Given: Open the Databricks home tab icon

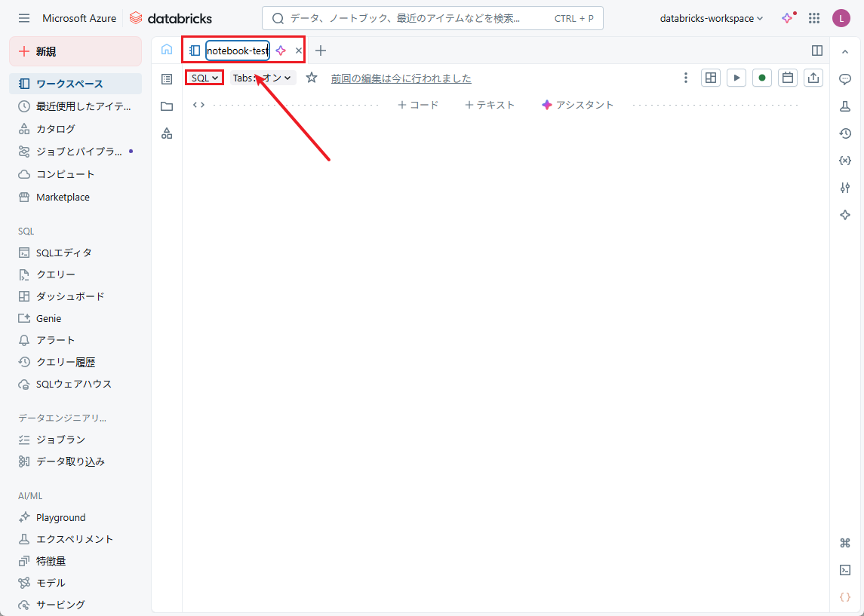Looking at the screenshot, I should click(x=167, y=50).
